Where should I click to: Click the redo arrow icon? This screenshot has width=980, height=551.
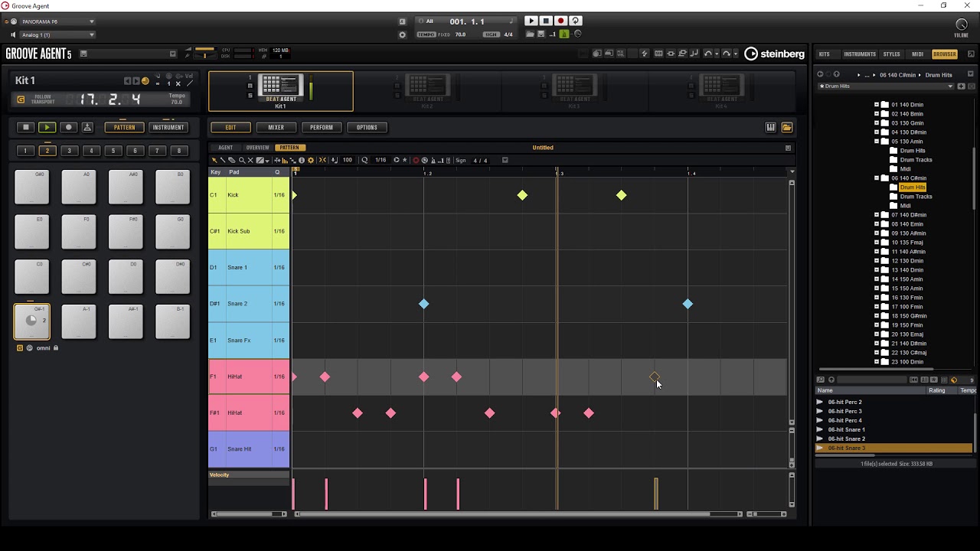pos(727,54)
